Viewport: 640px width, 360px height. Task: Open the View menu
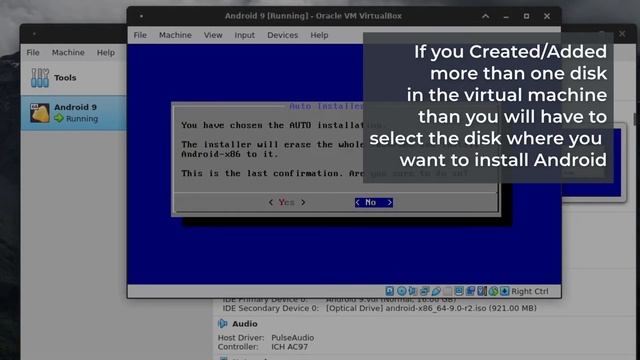213,35
